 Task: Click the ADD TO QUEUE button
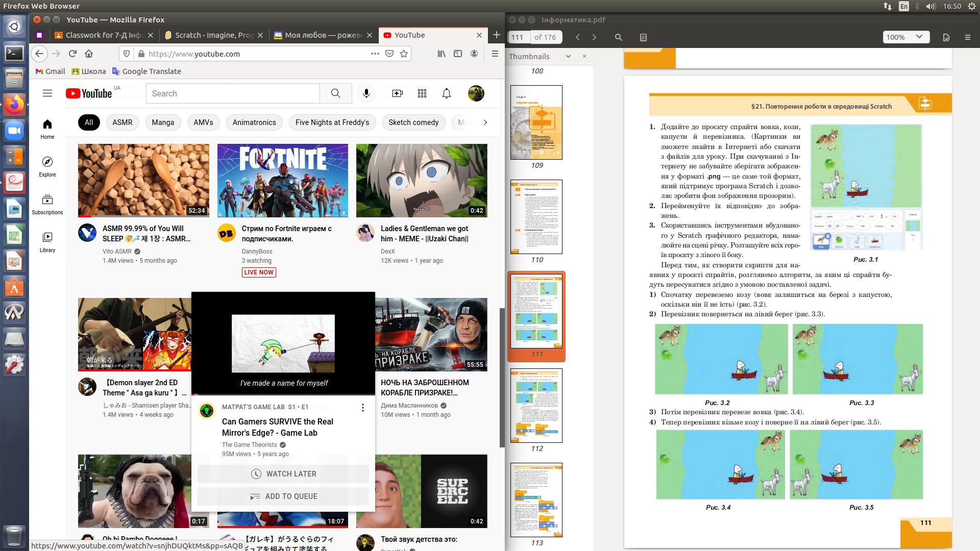pos(283,496)
